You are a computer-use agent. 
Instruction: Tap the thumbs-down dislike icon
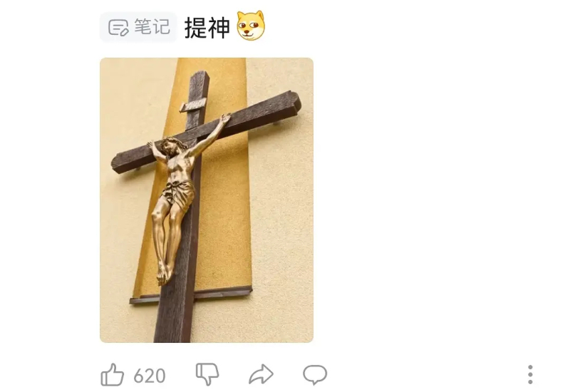207,373
